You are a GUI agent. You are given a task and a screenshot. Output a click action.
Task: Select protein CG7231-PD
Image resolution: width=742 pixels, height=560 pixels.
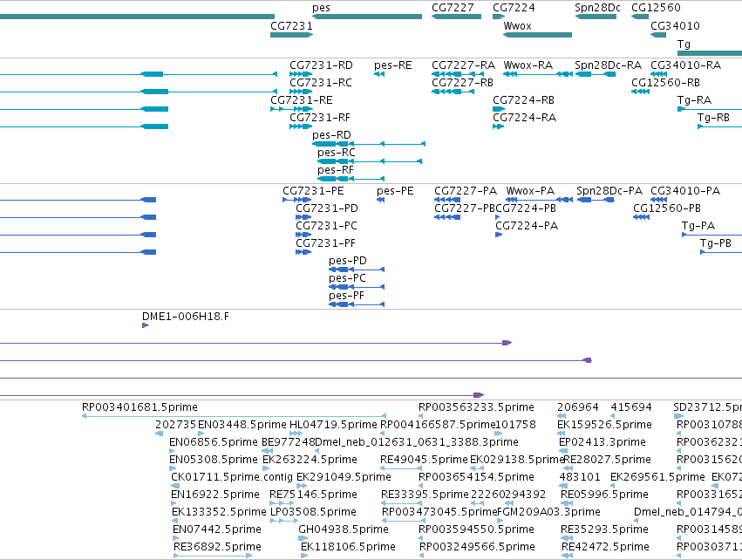point(303,217)
